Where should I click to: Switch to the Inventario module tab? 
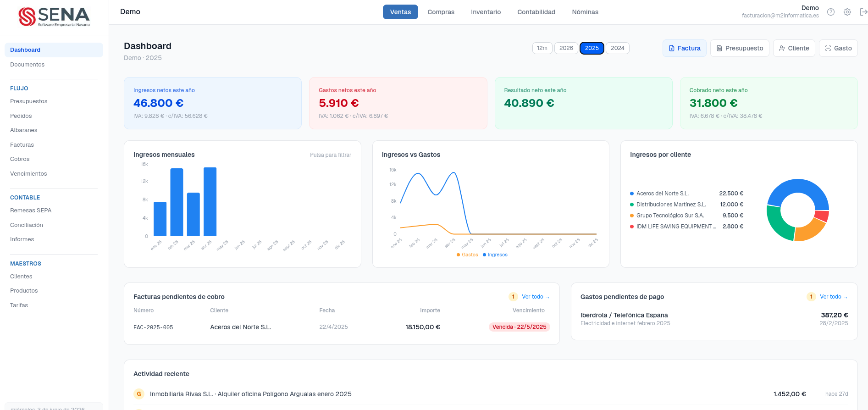click(486, 12)
